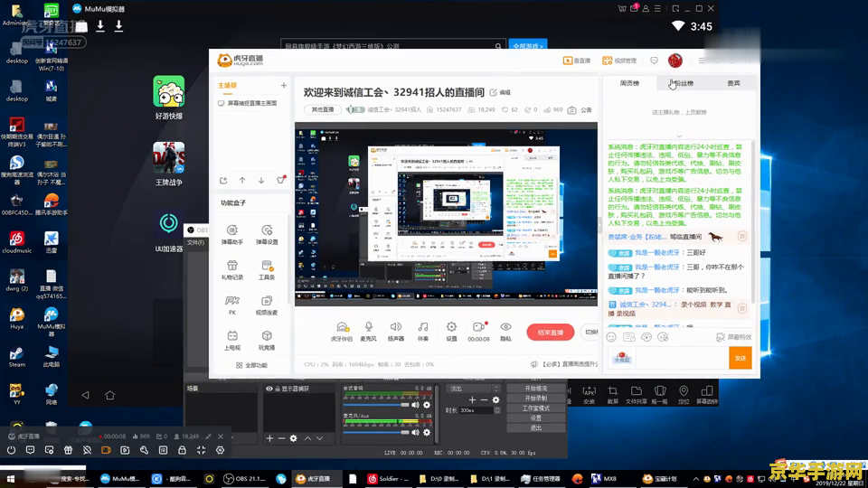Open 看直播 in Huya header
The height and width of the screenshot is (488, 868).
577,61
